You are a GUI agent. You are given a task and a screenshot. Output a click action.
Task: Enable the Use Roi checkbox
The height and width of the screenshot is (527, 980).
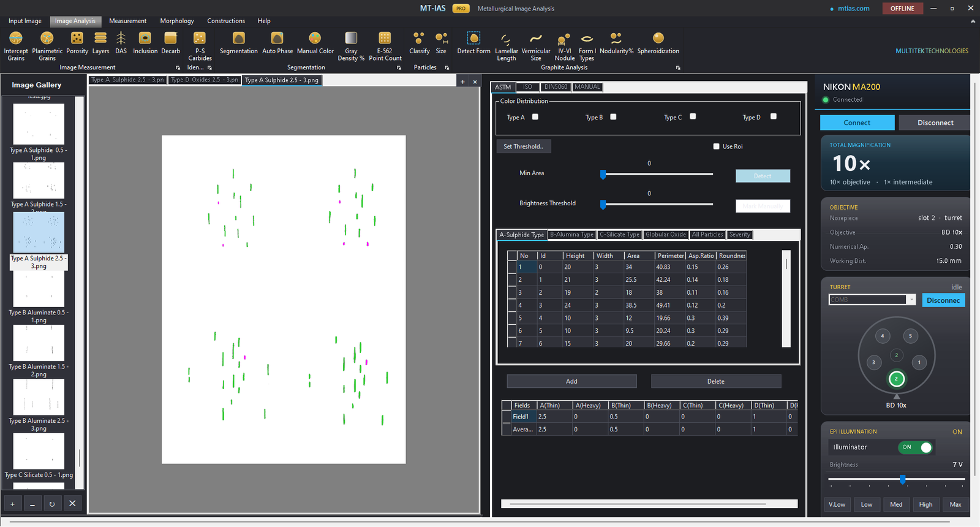coord(716,146)
